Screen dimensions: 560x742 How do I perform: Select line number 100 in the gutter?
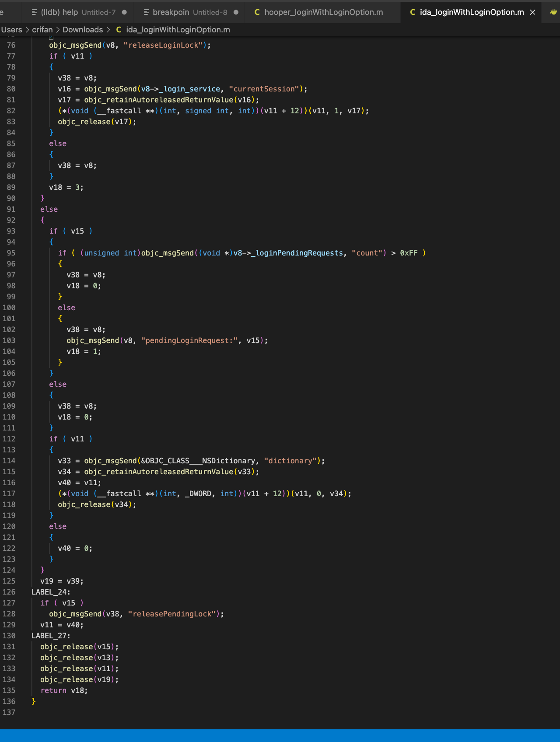[9, 308]
